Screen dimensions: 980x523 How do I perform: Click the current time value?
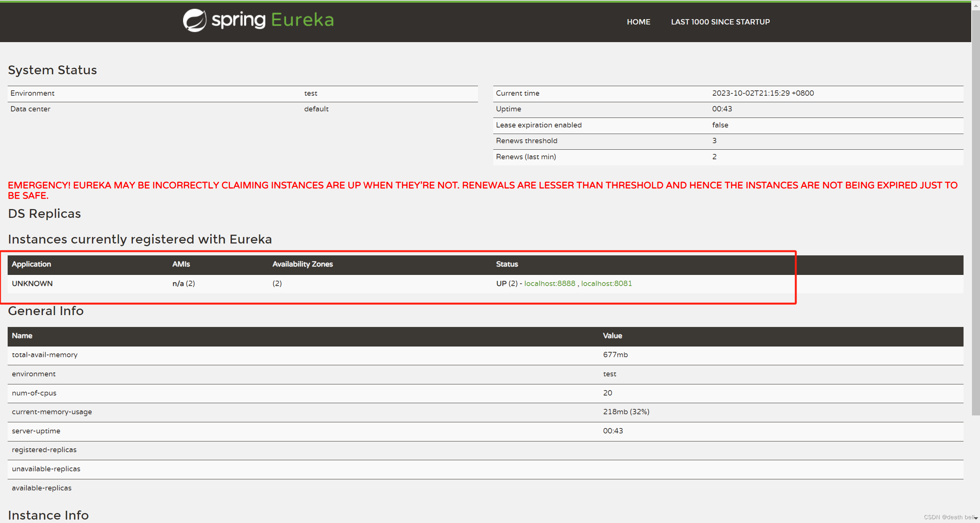click(762, 93)
